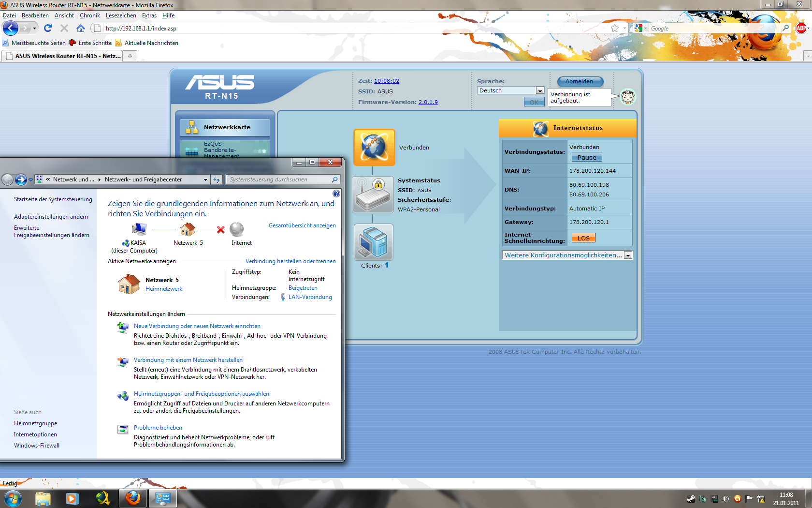This screenshot has height=508, width=812.
Task: Click the KAISA computer icon
Action: click(139, 229)
